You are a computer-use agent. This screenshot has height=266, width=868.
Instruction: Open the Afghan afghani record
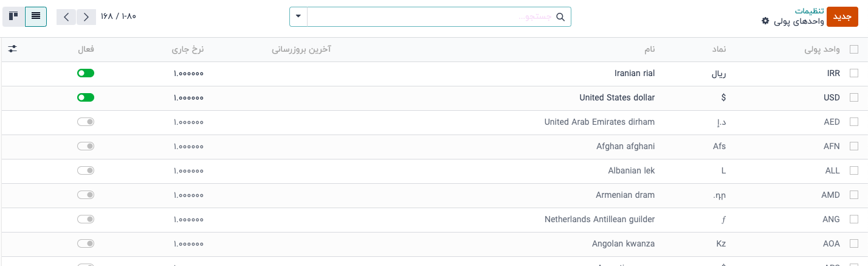pyautogui.click(x=625, y=146)
